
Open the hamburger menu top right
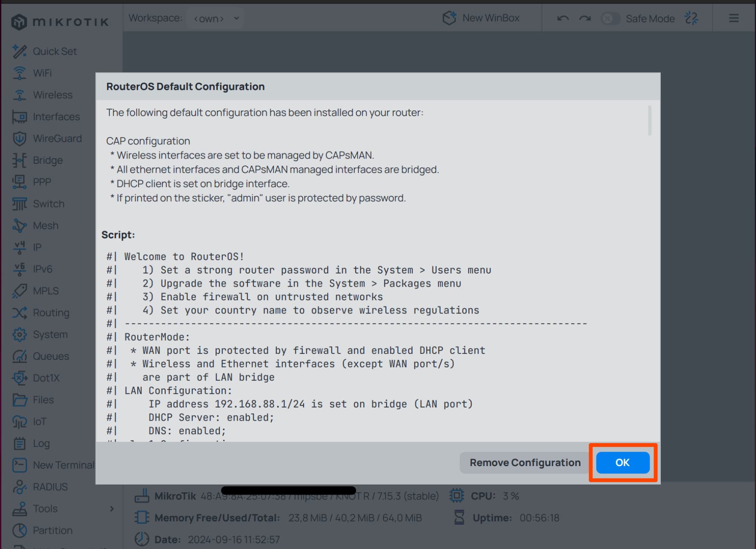point(733,18)
